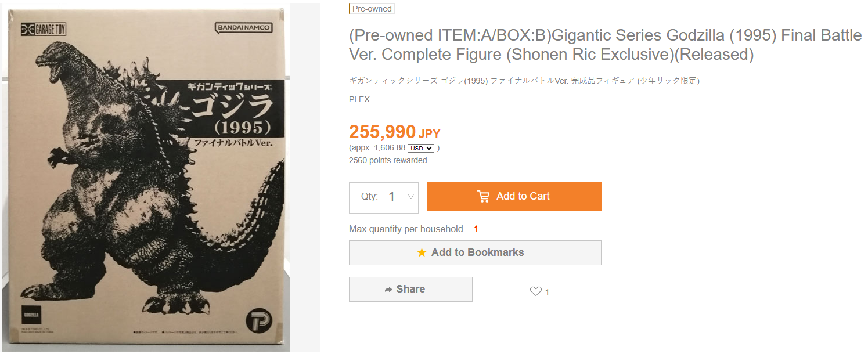Viewport: 868px width, 361px height.
Task: Expand the Qty chevron arrow
Action: [410, 197]
